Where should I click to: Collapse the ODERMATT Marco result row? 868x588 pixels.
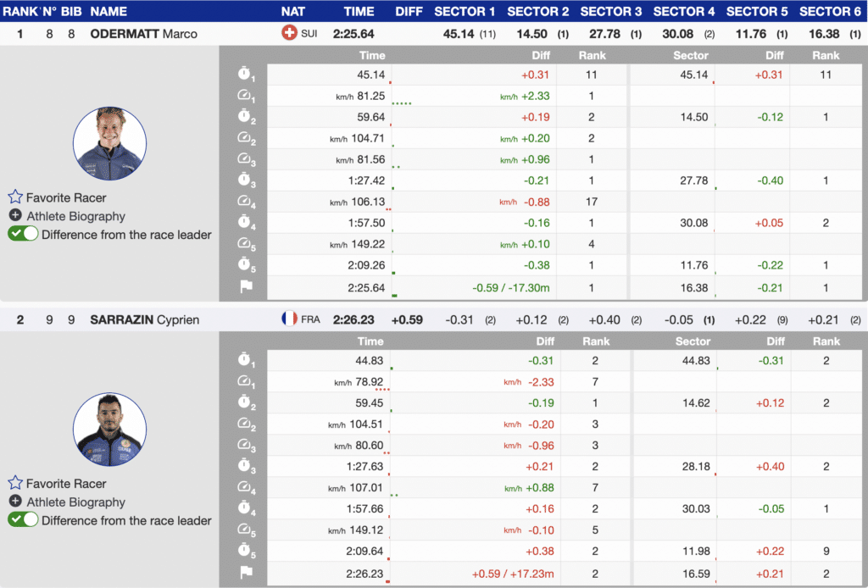(x=143, y=34)
